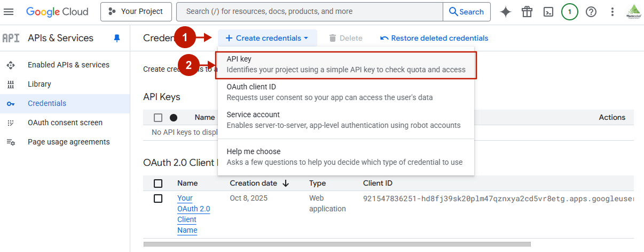Viewport: 644px width, 252px height.
Task: Click the sort arrow beside Creation date
Action: (286, 183)
